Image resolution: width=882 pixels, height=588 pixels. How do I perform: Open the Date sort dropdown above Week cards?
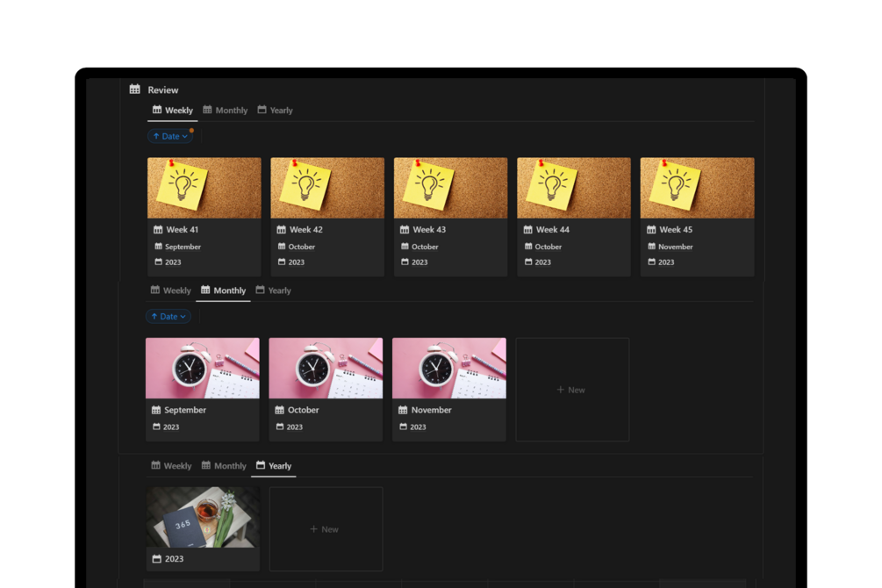point(170,136)
